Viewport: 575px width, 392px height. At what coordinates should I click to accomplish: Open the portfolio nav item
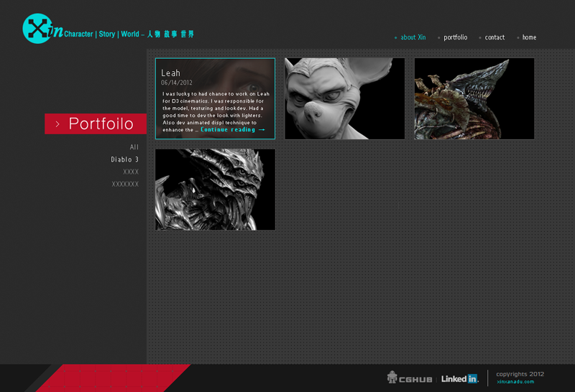(456, 37)
